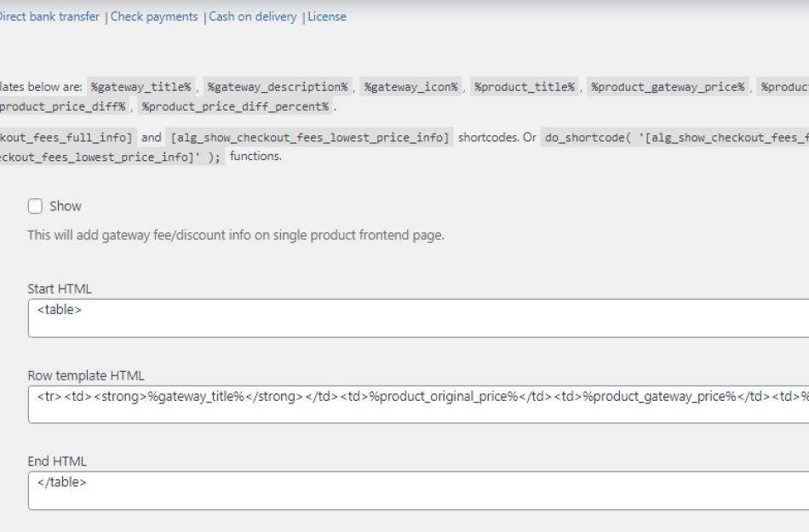Open the Check payments section

(x=153, y=16)
